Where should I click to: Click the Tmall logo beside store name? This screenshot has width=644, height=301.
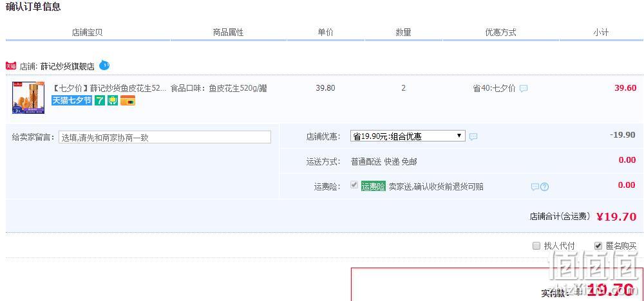[11, 66]
